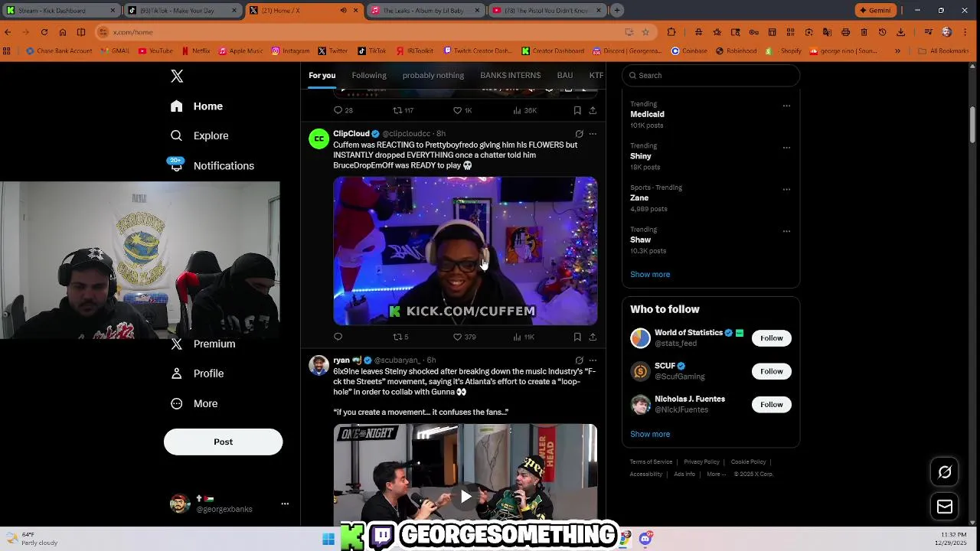The image size is (980, 551).
Task: Mute the X browser tab audio
Action: tap(343, 11)
